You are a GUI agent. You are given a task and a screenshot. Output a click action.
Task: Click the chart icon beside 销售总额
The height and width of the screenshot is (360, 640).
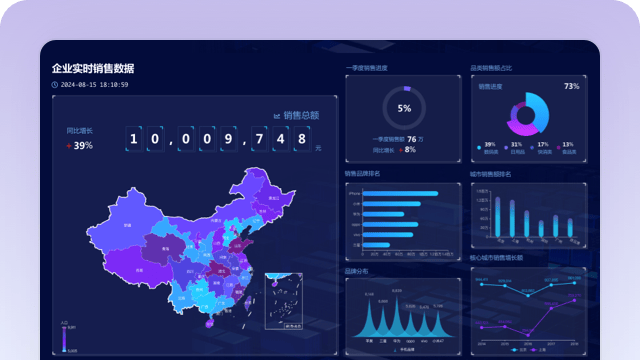click(x=277, y=116)
